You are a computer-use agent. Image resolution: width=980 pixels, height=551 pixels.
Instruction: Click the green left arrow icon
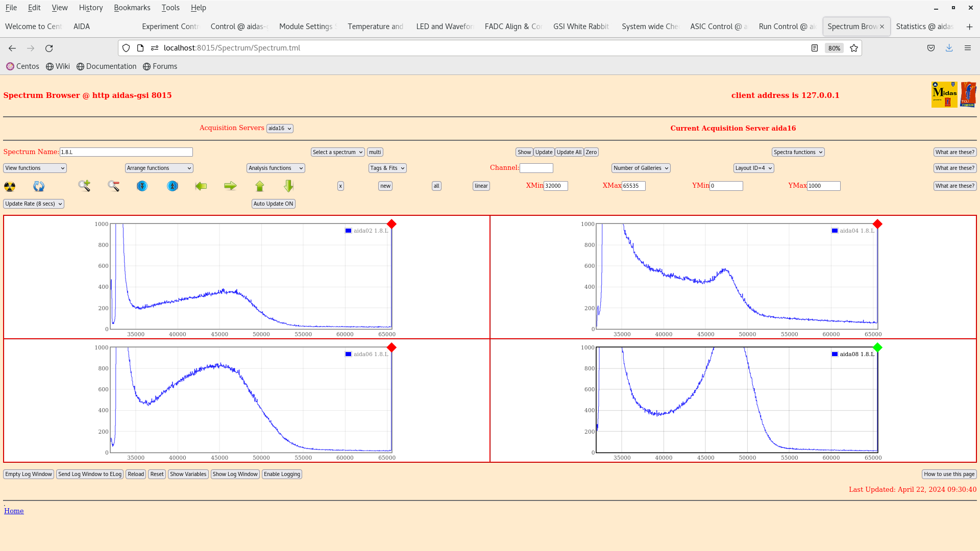tap(201, 186)
